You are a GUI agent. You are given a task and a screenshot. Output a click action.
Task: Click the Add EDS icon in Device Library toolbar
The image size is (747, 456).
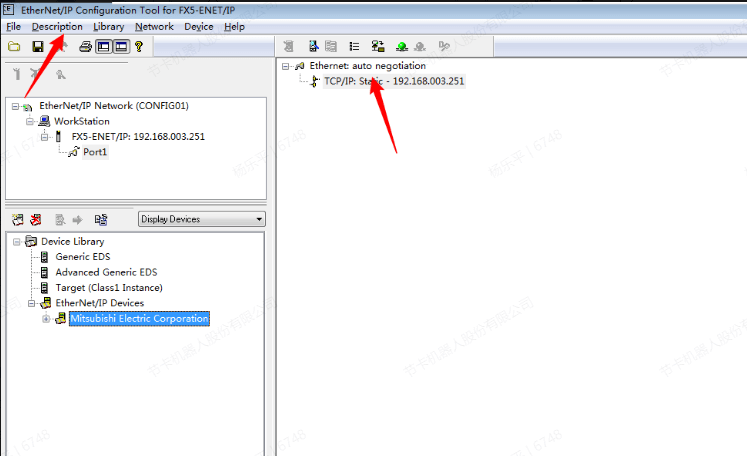(x=18, y=219)
